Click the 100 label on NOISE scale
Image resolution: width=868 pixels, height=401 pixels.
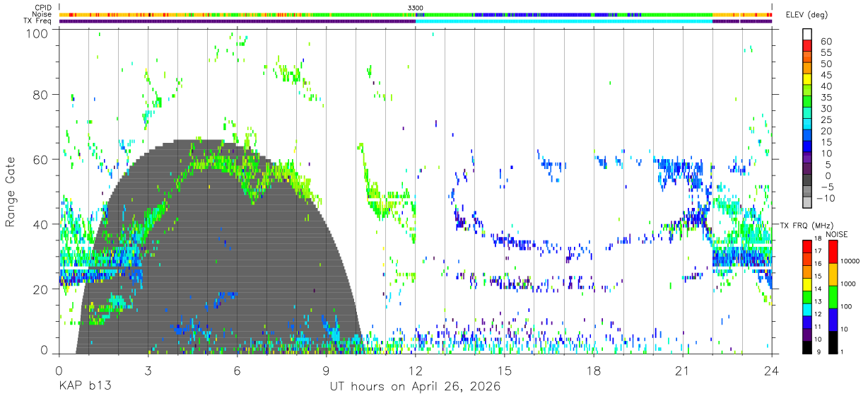coord(847,307)
